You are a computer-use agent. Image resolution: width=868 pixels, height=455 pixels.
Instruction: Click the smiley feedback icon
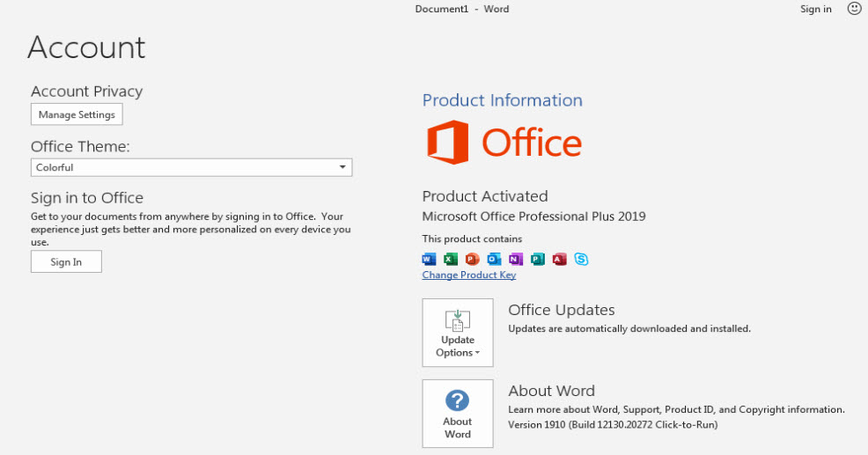[x=854, y=9]
